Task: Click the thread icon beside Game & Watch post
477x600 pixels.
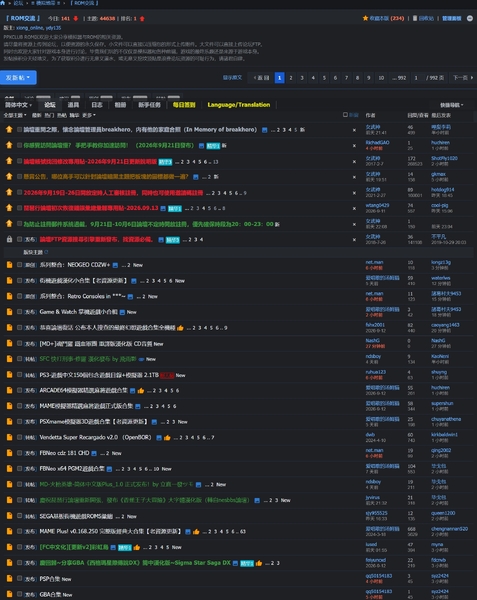Action: click(9, 312)
